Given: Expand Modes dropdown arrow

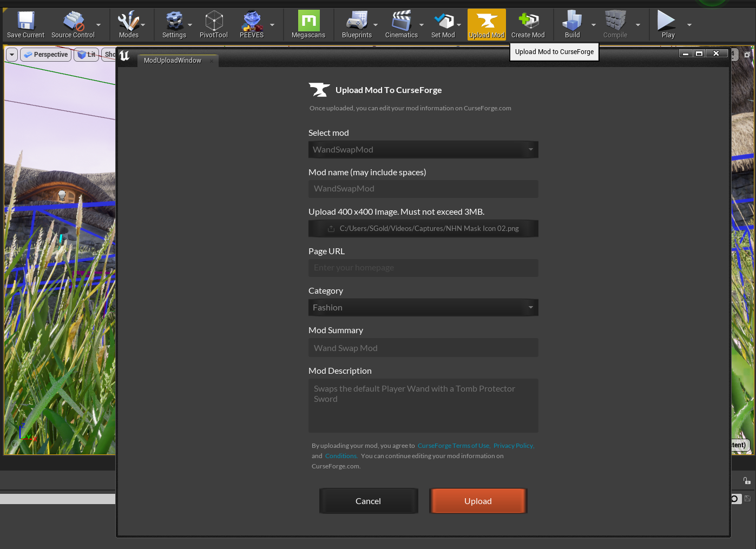Looking at the screenshot, I should [x=143, y=25].
